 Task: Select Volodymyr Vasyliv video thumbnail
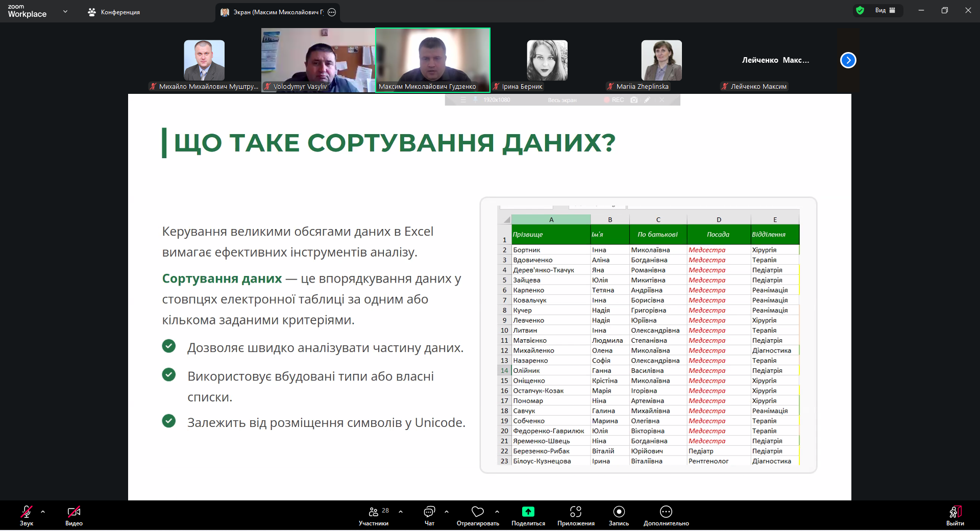pyautogui.click(x=318, y=60)
